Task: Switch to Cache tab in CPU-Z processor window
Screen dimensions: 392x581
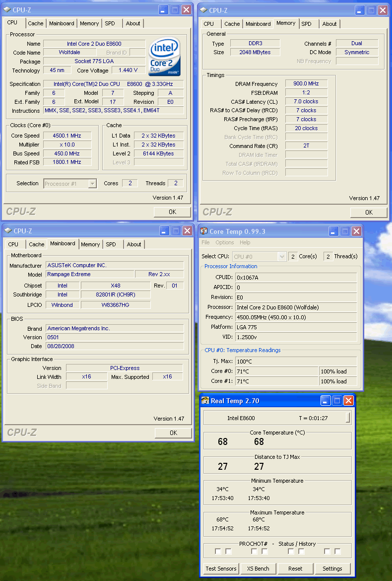Action: tap(36, 23)
